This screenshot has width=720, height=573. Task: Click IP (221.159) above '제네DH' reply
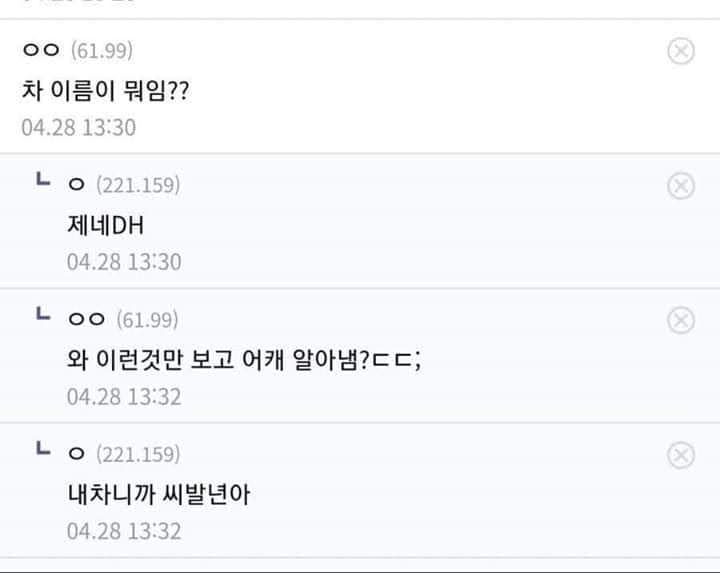point(138,186)
